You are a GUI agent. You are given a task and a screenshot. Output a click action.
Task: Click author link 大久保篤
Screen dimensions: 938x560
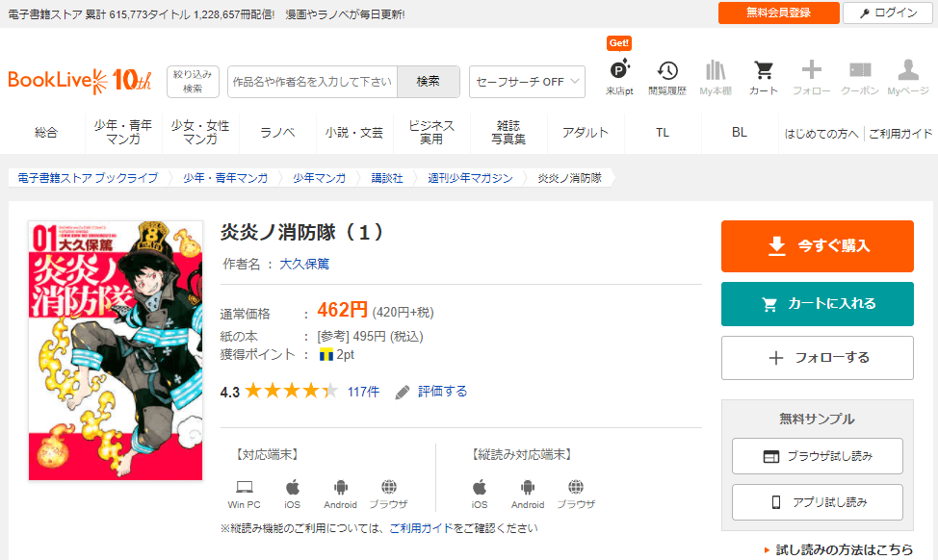tap(304, 264)
